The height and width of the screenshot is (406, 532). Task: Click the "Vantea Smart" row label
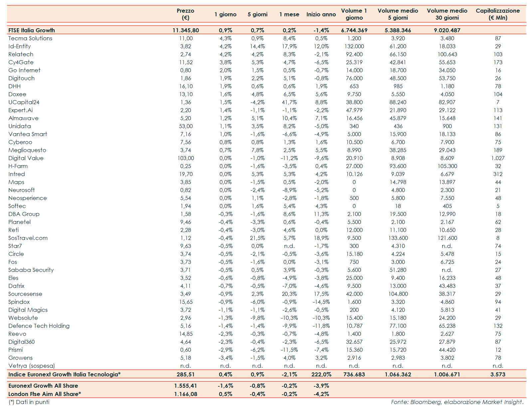click(28, 134)
